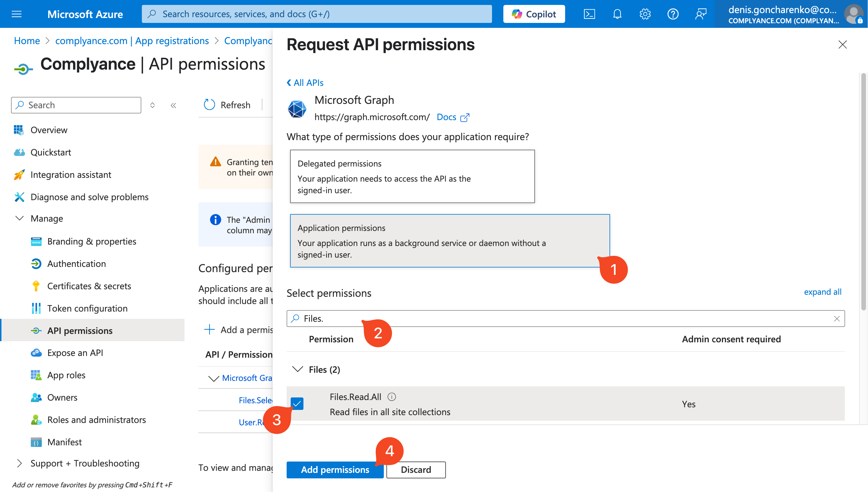Open Authentication page
Viewport: 868px width, 492px height.
point(76,264)
